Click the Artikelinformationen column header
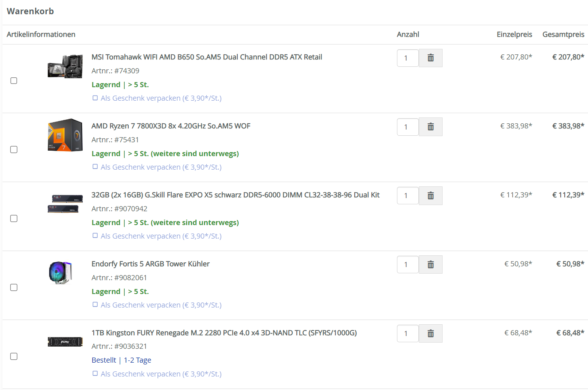 [x=41, y=34]
